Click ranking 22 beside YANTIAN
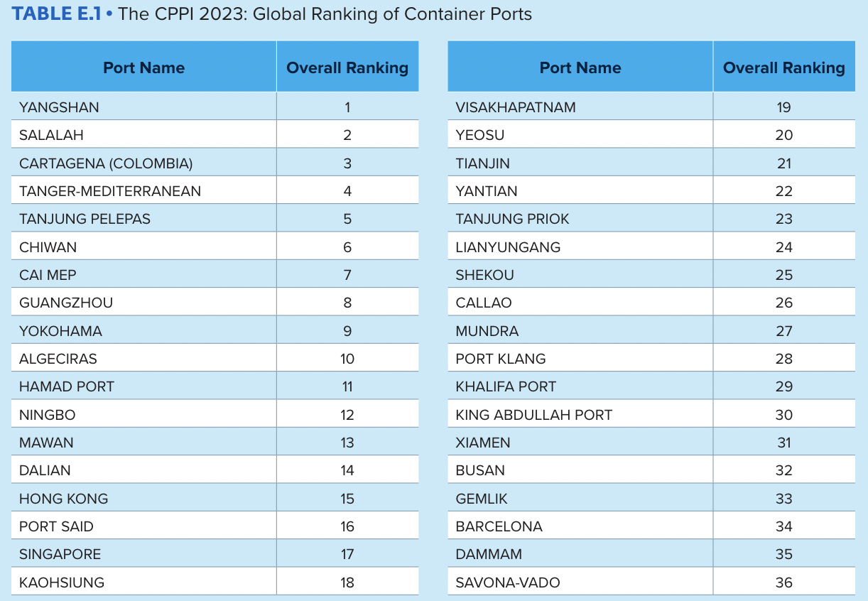The height and width of the screenshot is (601, 868). tap(784, 191)
